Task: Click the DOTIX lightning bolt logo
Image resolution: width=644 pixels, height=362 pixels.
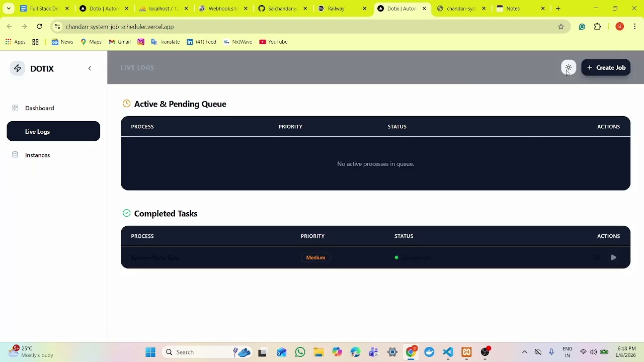Action: 18,68
